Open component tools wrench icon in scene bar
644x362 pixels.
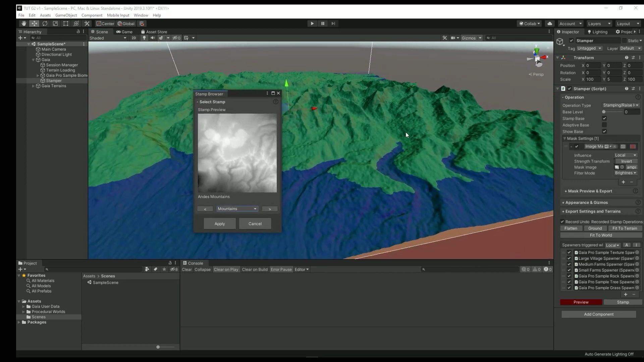click(445, 38)
